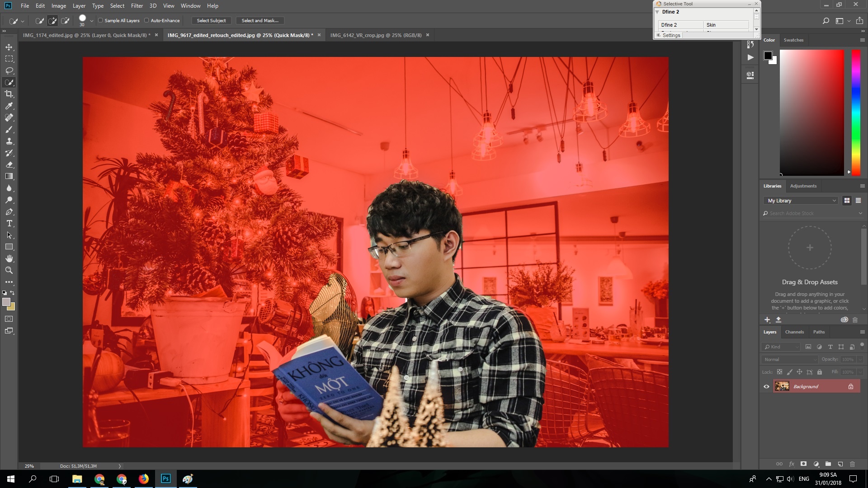Enable Sample All Layers

click(x=101, y=20)
